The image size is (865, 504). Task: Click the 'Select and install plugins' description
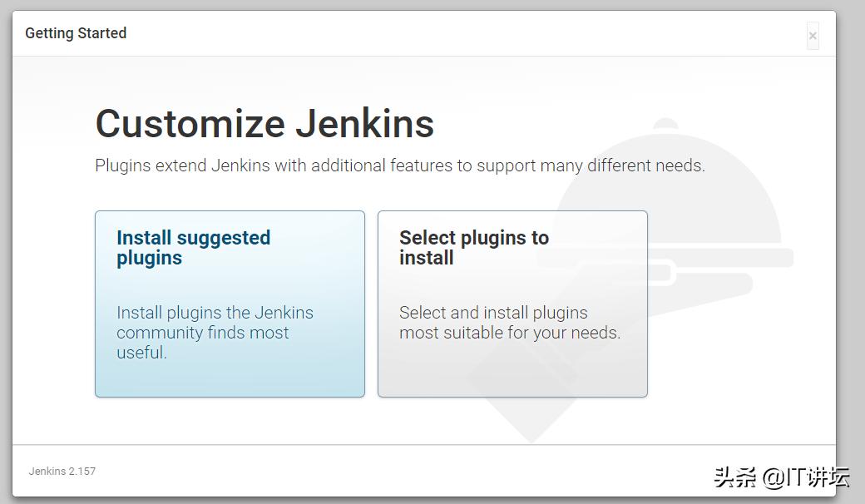[x=493, y=313]
